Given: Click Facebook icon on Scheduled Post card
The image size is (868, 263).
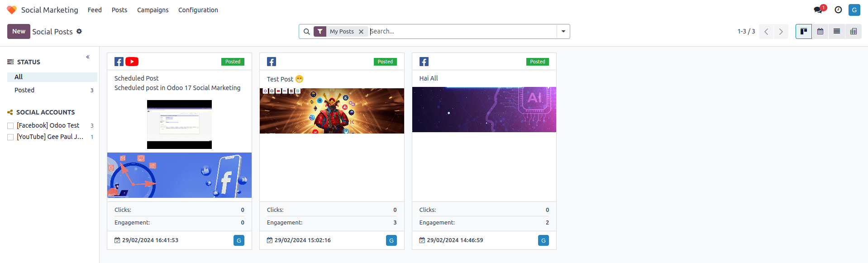Looking at the screenshot, I should tap(119, 62).
